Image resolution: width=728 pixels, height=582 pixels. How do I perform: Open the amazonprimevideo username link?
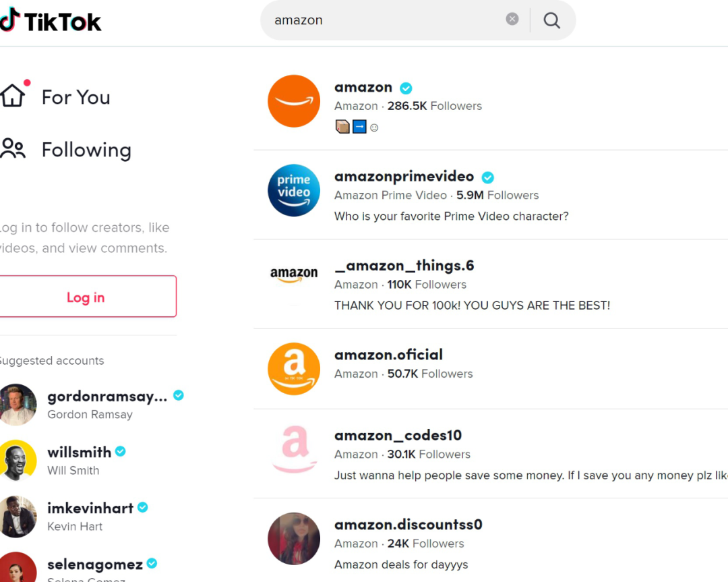point(404,177)
